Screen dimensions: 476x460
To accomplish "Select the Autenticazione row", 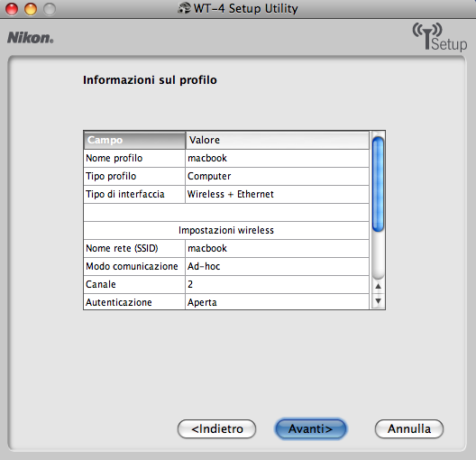I will (x=226, y=302).
